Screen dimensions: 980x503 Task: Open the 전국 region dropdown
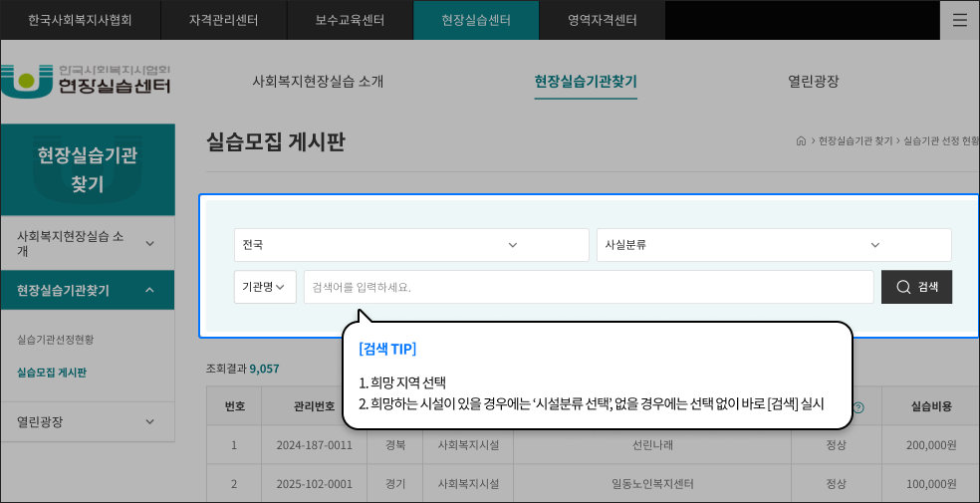pos(410,245)
